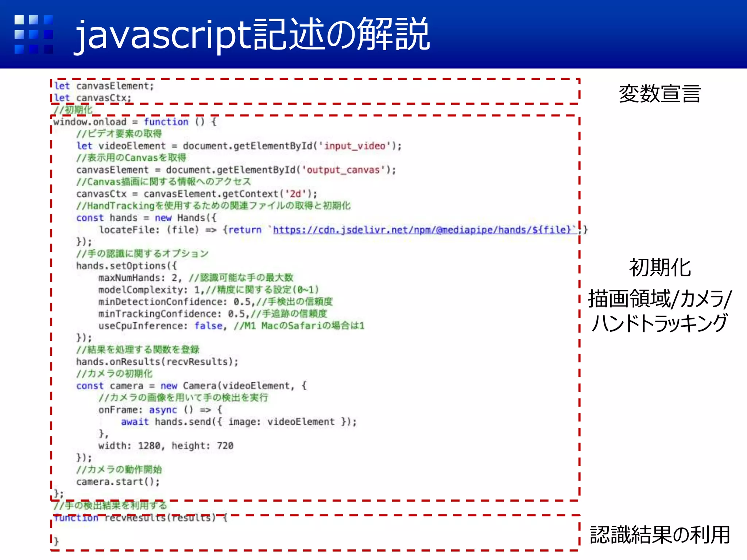Open the cdn.jsdelivr.net mediapipe hands URL
The height and width of the screenshot is (560, 747).
(x=425, y=230)
